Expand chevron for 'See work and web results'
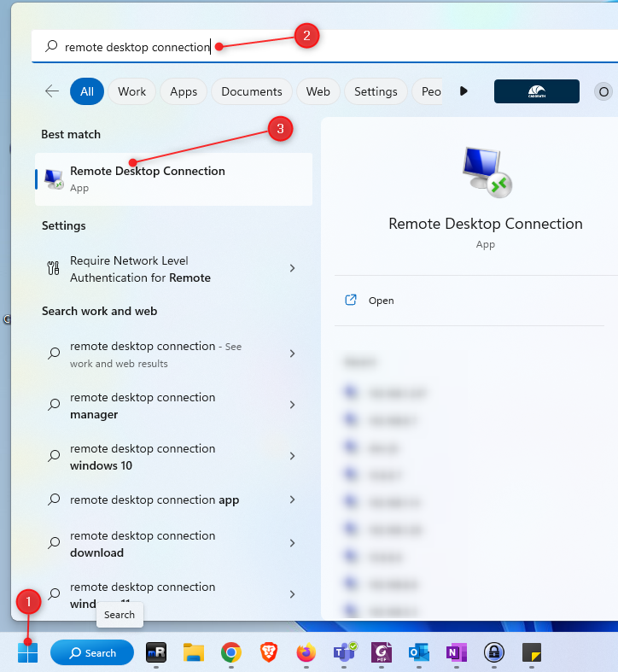This screenshot has height=672, width=618. pyautogui.click(x=292, y=354)
